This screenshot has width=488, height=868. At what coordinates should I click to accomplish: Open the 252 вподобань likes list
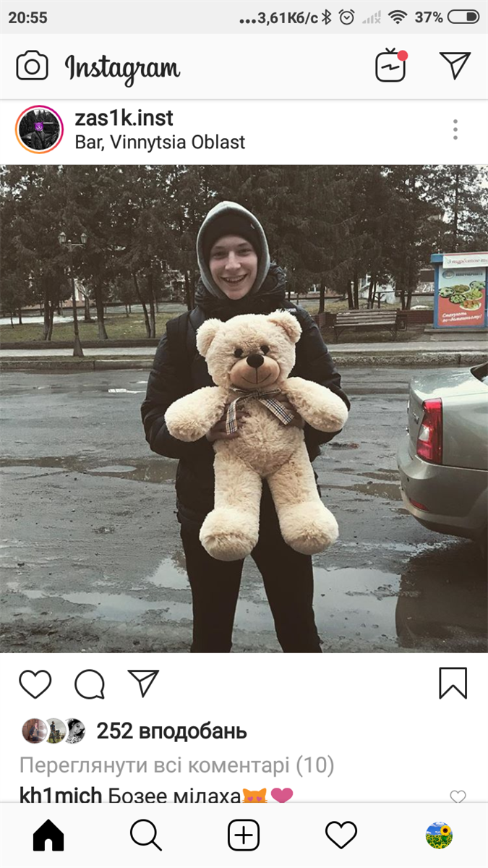(171, 731)
